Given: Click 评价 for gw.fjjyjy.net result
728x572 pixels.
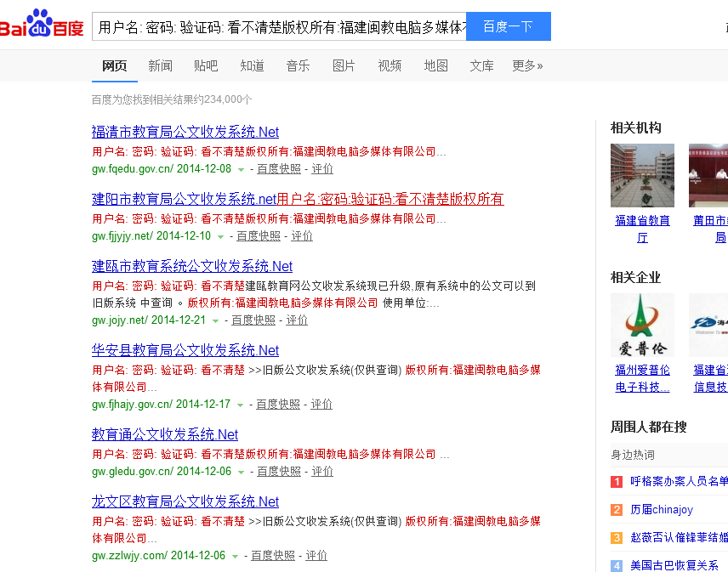Looking at the screenshot, I should click(302, 236).
